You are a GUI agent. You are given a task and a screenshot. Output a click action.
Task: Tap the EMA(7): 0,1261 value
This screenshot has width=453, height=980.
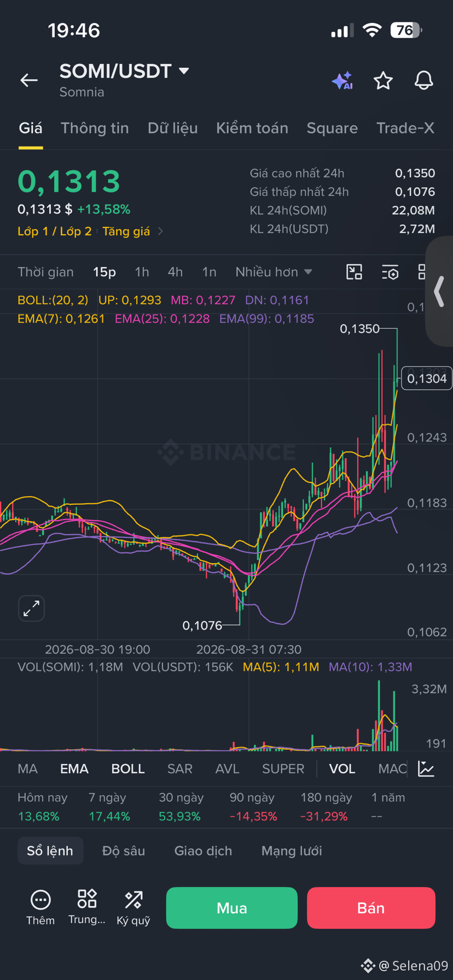(x=61, y=319)
